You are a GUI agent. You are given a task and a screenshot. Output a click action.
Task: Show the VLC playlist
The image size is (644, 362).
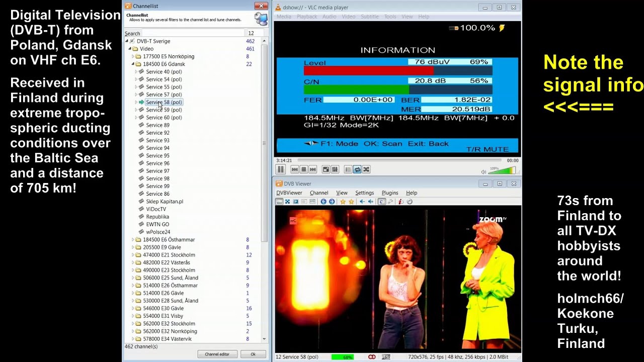[348, 169]
